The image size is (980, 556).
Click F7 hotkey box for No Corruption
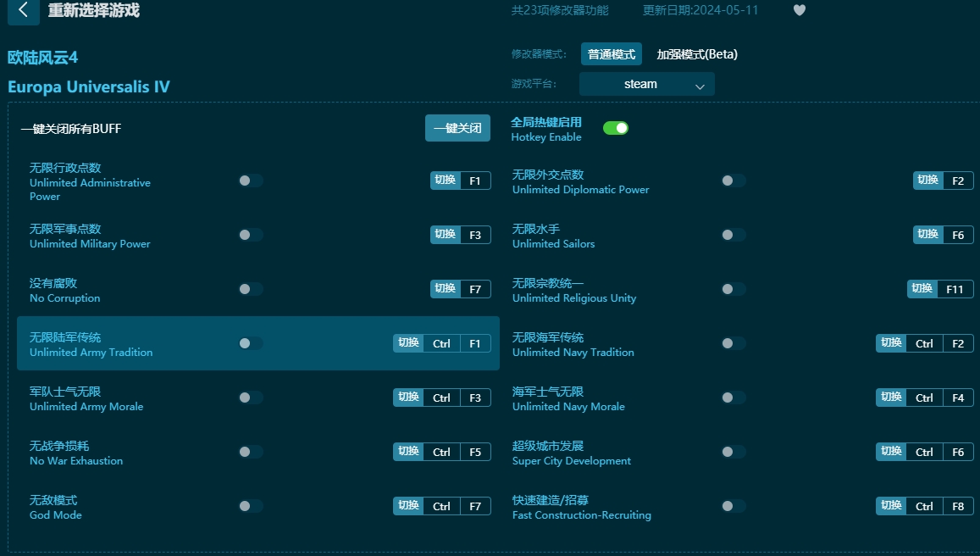pyautogui.click(x=476, y=289)
